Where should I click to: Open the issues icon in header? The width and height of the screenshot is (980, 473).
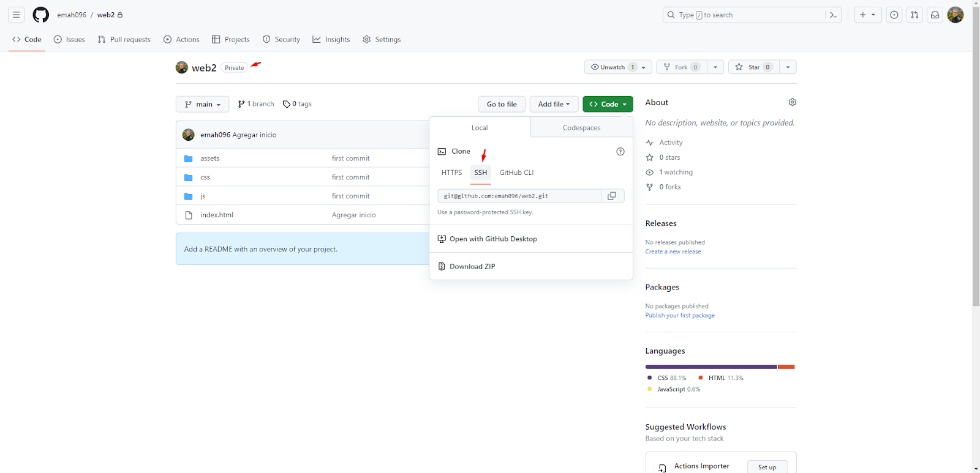(894, 15)
